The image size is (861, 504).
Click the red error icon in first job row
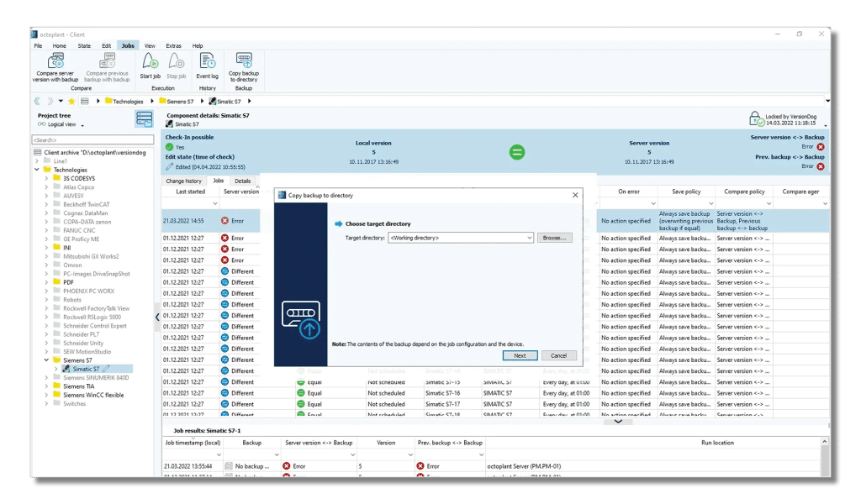coord(225,221)
